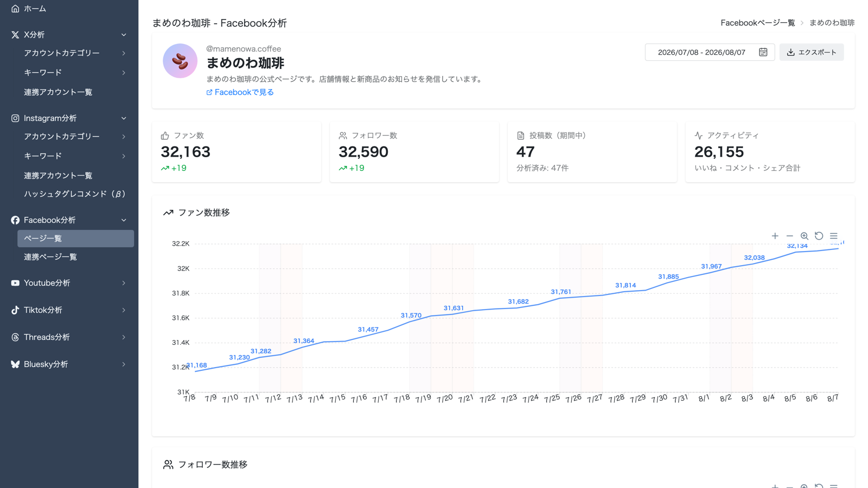This screenshot has height=488, width=868.
Task: Expand the Bluesky分析 chevron
Action: pos(124,364)
